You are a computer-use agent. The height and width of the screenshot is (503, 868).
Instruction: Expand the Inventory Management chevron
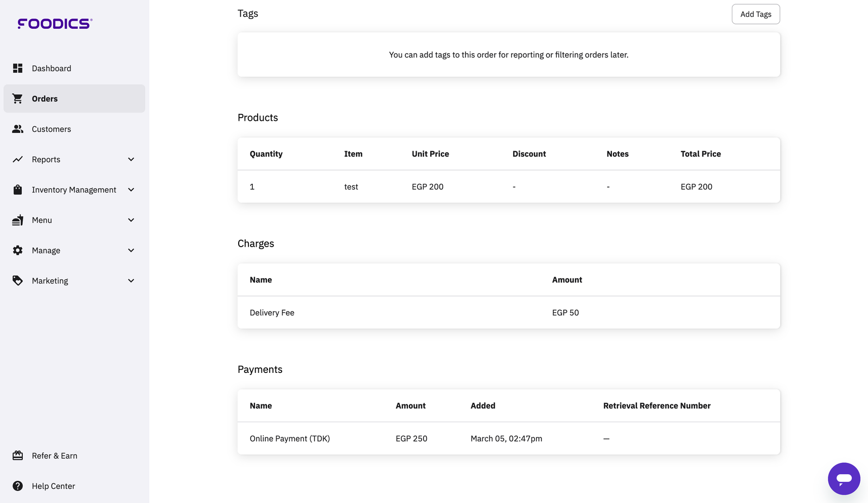click(x=131, y=190)
